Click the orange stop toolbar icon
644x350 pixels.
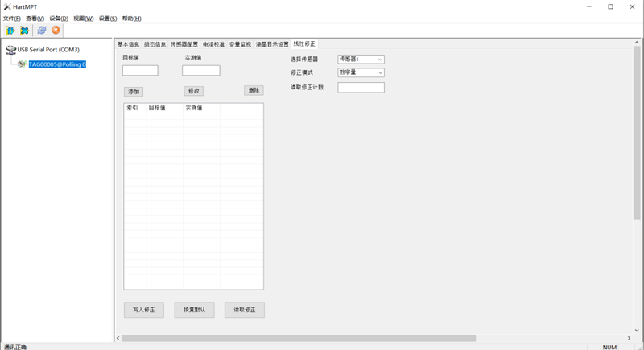(56, 30)
